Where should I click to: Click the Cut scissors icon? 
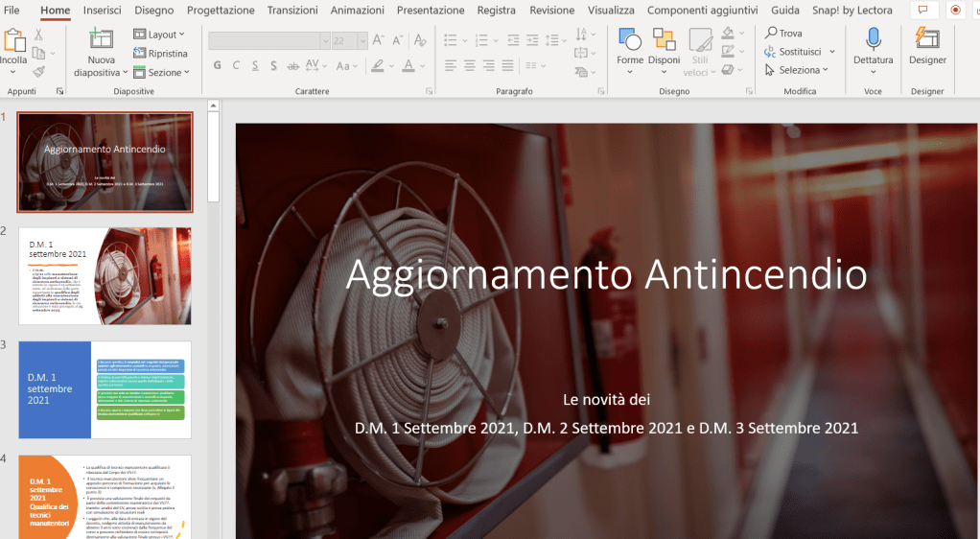click(x=38, y=35)
